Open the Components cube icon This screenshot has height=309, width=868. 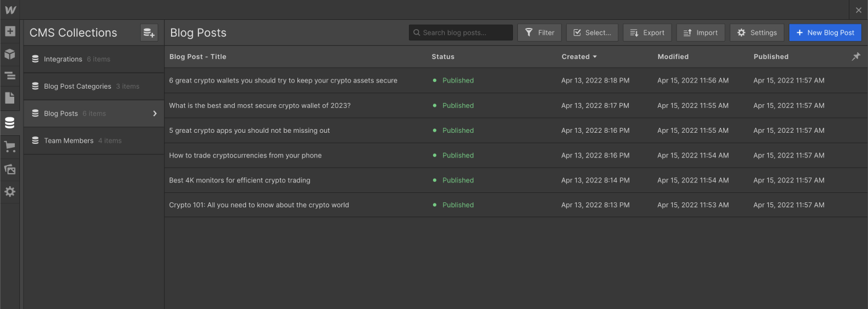click(10, 54)
